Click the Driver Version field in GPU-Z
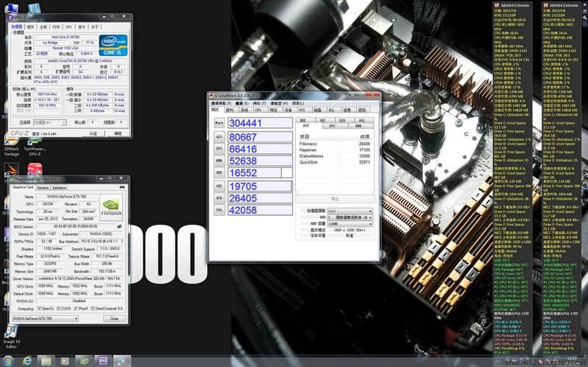Screen dimensions: 588x367 (x=79, y=278)
